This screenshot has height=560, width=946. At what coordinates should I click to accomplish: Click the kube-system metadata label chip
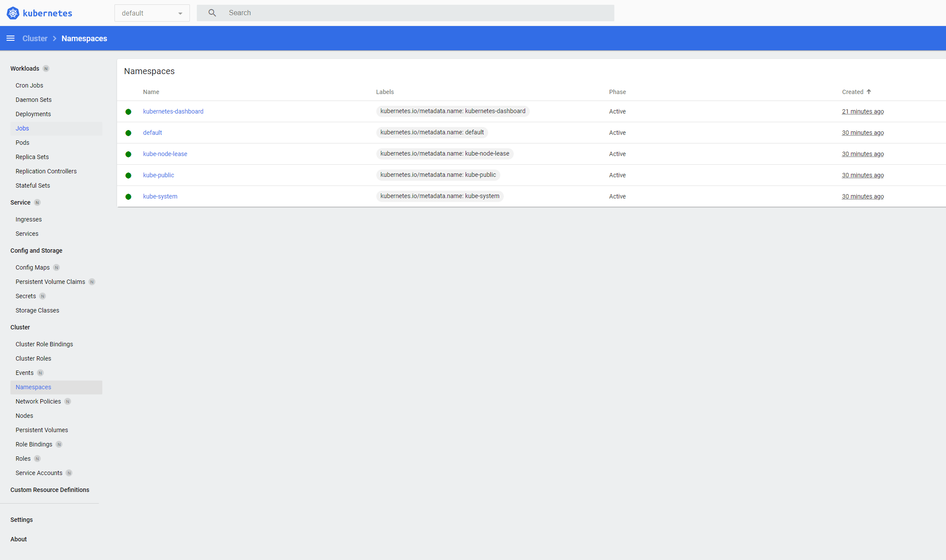point(440,196)
